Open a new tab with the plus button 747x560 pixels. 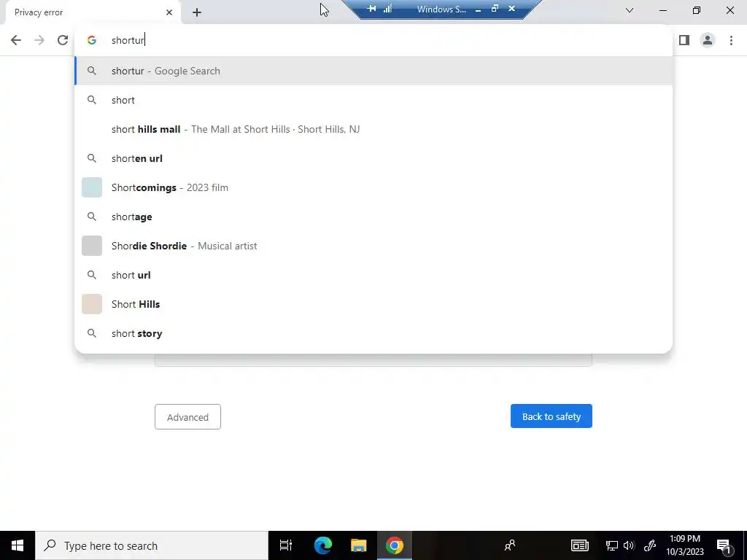point(197,12)
